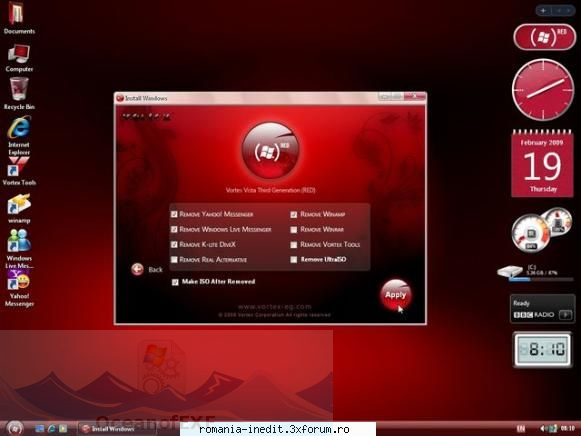Check Remove Vortex Tools
The height and width of the screenshot is (436, 581).
tap(293, 245)
